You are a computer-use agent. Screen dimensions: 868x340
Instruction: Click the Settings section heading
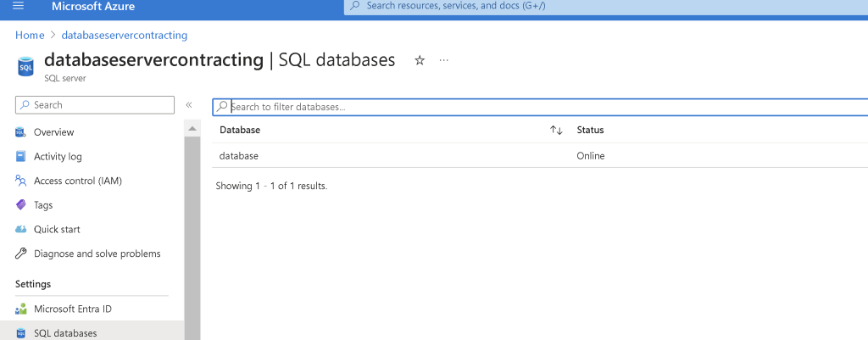(x=33, y=284)
